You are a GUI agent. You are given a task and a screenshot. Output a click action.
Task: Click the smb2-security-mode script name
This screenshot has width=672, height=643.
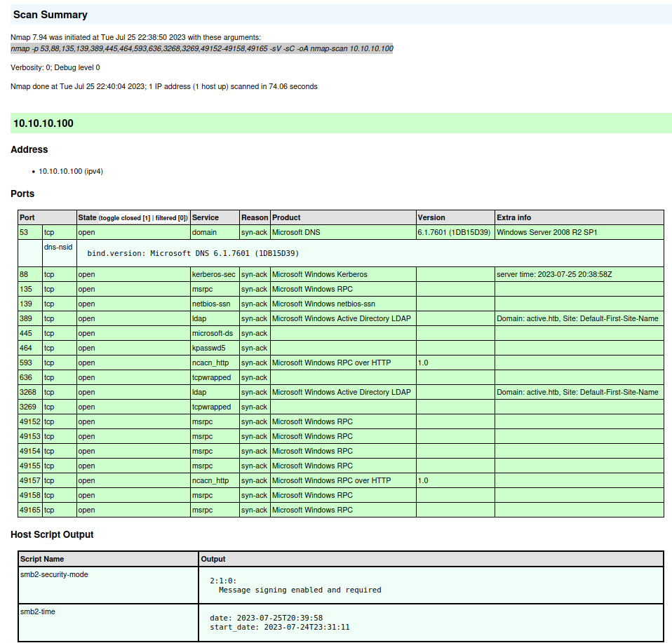[54, 574]
